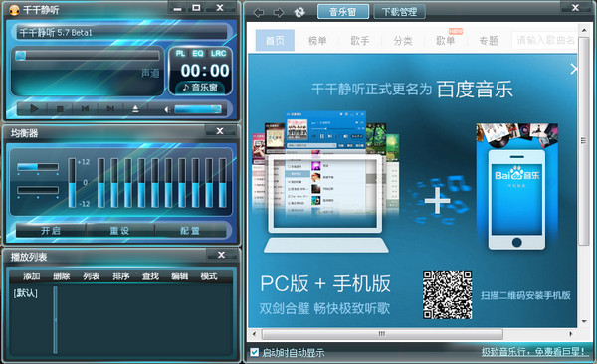Start playback with the play button
The image size is (597, 364).
click(x=34, y=108)
